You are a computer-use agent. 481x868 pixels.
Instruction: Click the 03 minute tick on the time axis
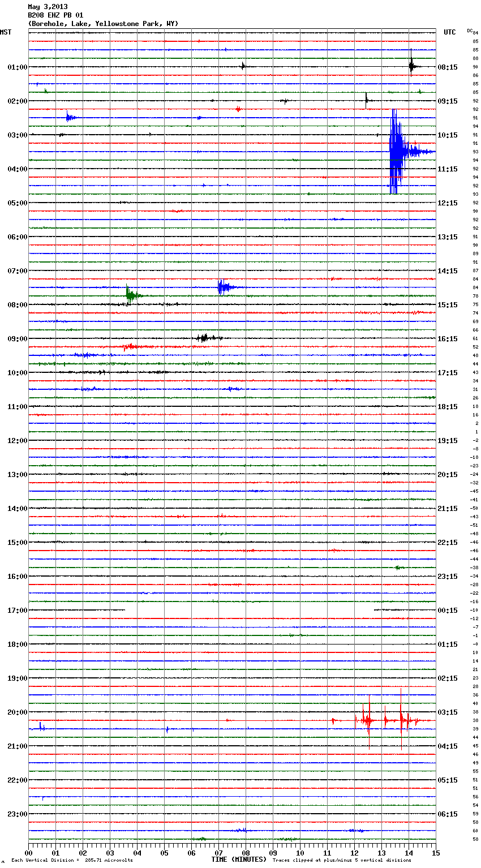click(110, 853)
